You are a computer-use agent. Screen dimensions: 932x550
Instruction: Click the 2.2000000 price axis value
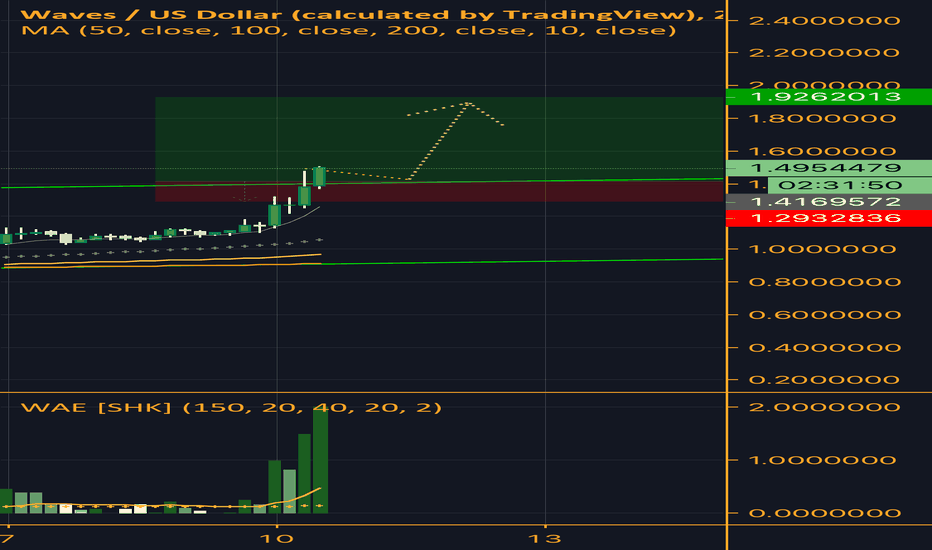click(824, 53)
